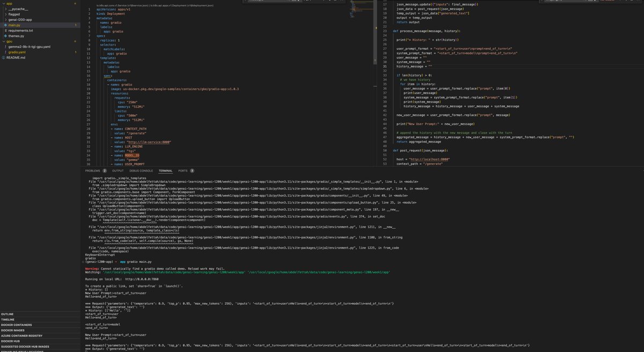Click 'apiVersion: apps/v1' line in YAML
The image size is (644, 352).
coord(113,9)
